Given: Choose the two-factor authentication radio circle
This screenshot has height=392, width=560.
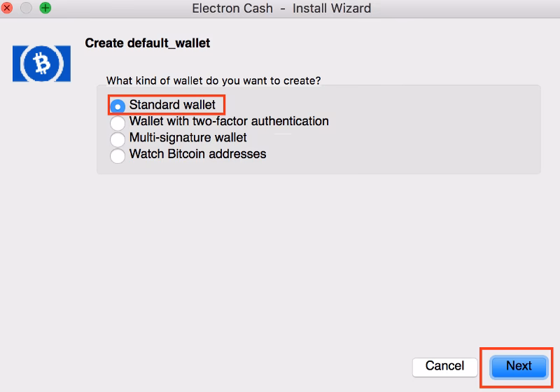Looking at the screenshot, I should click(118, 122).
